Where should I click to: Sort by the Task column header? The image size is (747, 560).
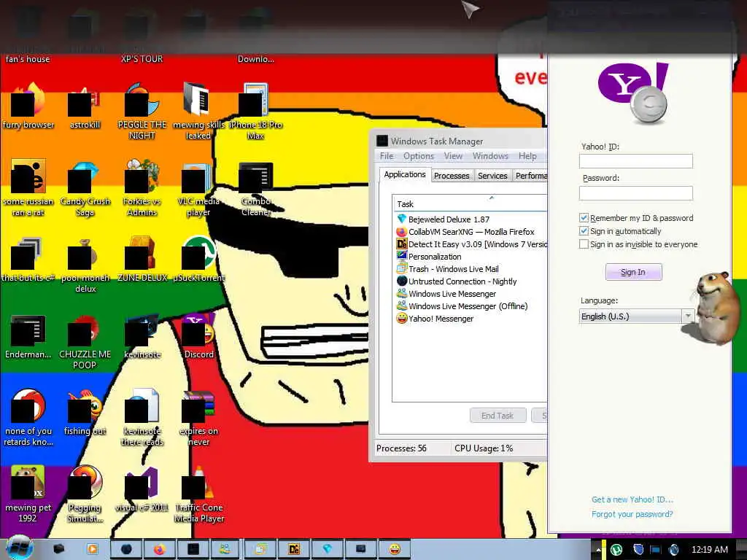pyautogui.click(x=469, y=204)
